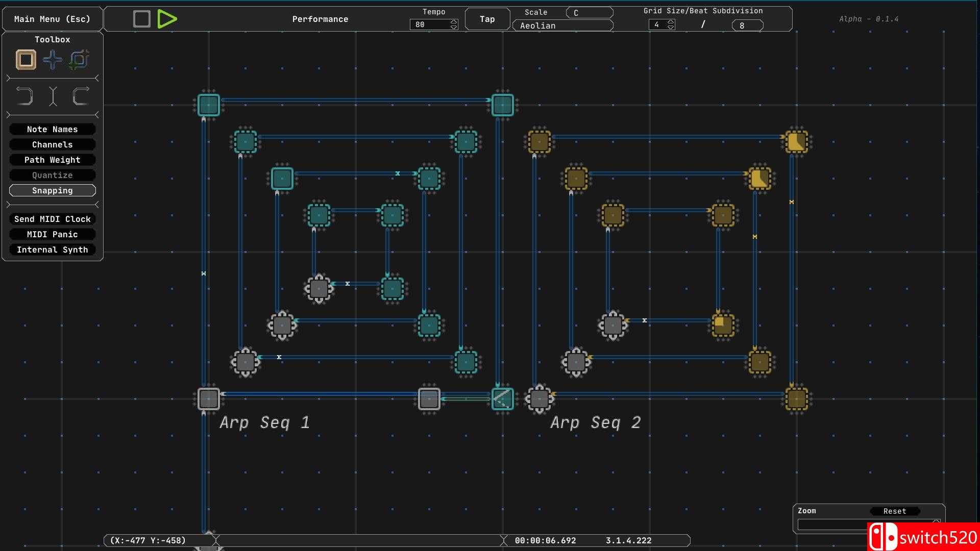Screen dimensions: 980x551
Task: Click the undo arrow icon
Action: click(x=24, y=96)
